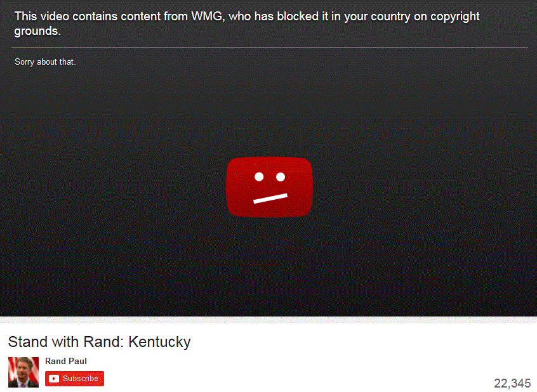Click the word grounds on second line
This screenshot has height=392, width=537.
coord(37,31)
